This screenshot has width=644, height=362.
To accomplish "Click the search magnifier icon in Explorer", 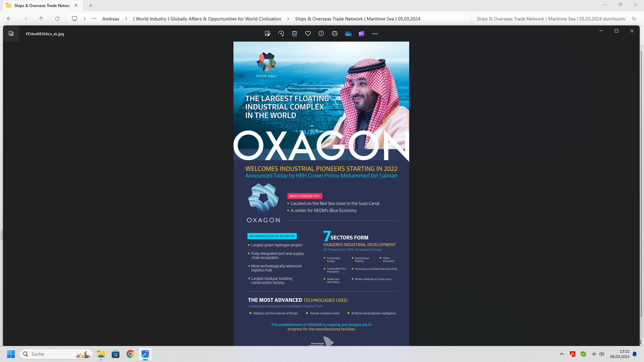I will 634,19.
